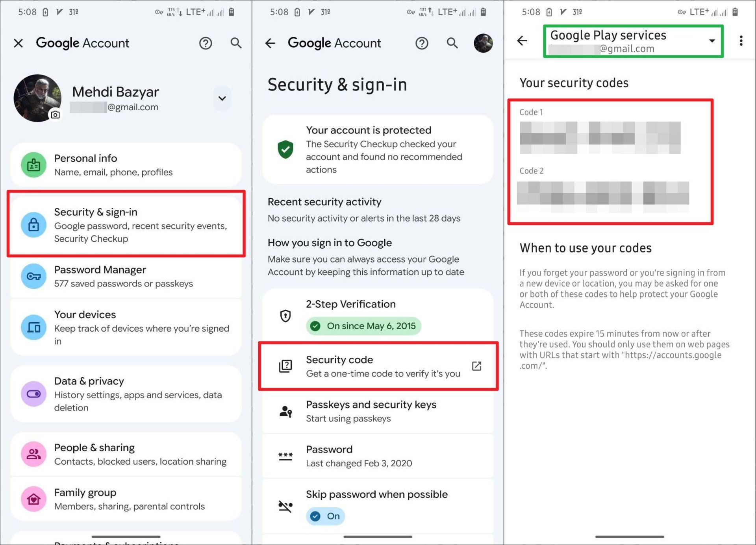Tap the help icon in left panel
Screen dimensions: 756x545
(x=205, y=43)
